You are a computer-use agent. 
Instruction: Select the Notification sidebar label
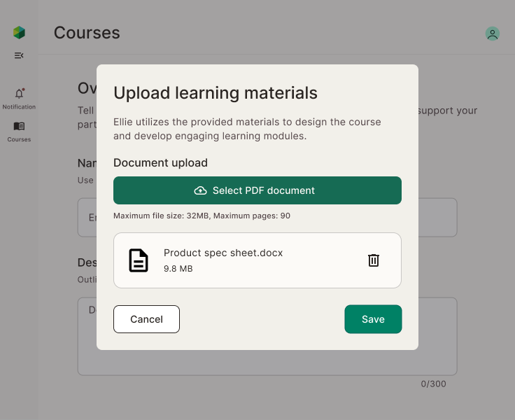tap(19, 107)
